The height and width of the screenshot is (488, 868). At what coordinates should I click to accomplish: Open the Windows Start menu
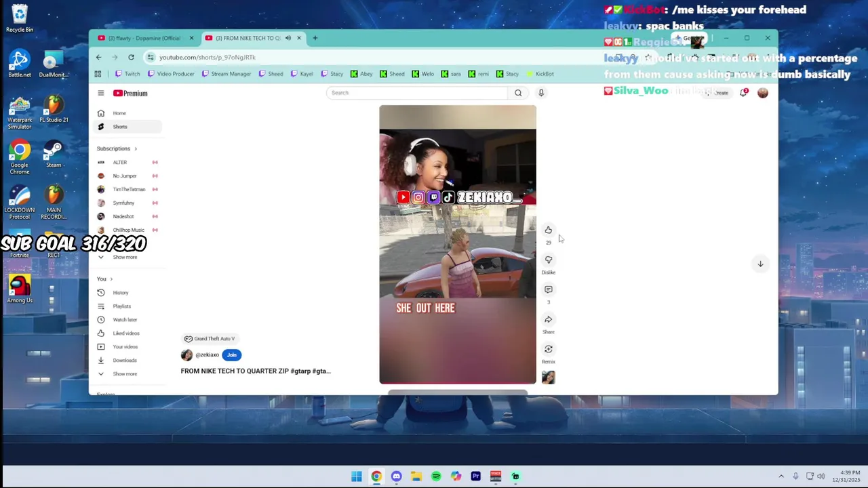click(x=357, y=476)
